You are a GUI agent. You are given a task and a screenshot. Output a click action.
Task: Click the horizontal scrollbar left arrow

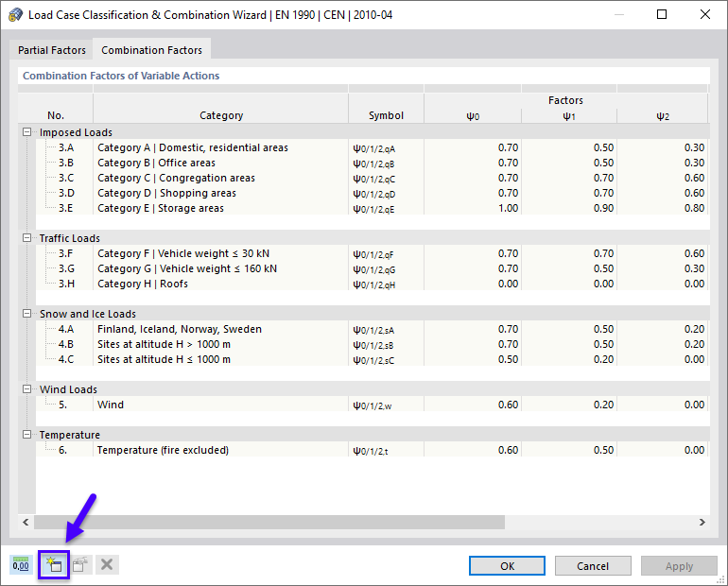click(x=26, y=523)
